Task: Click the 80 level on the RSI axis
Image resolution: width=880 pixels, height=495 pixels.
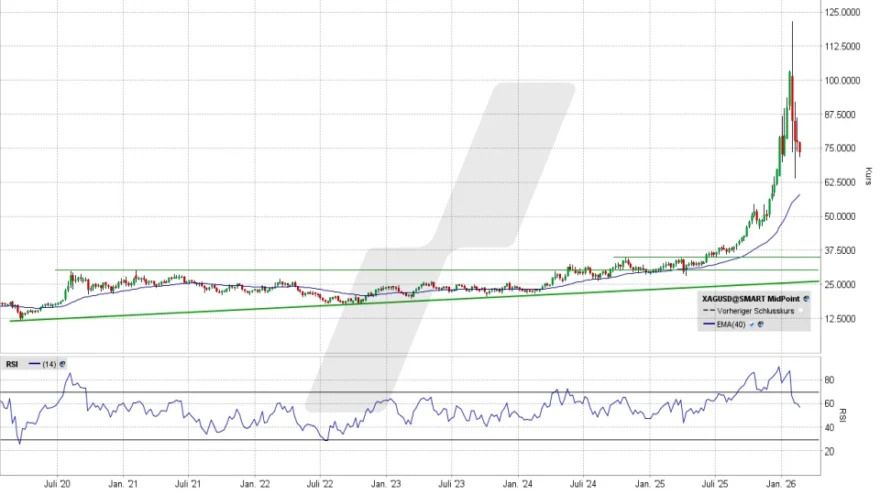Action: click(x=829, y=380)
